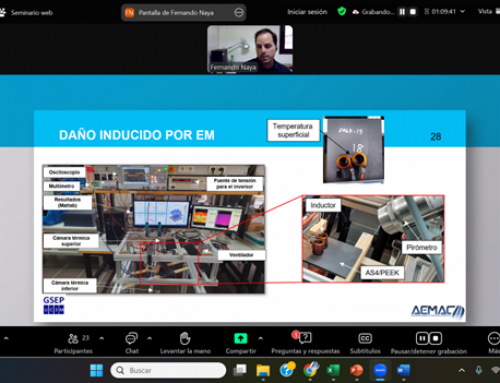Open Task View on taskbar

pos(240,370)
